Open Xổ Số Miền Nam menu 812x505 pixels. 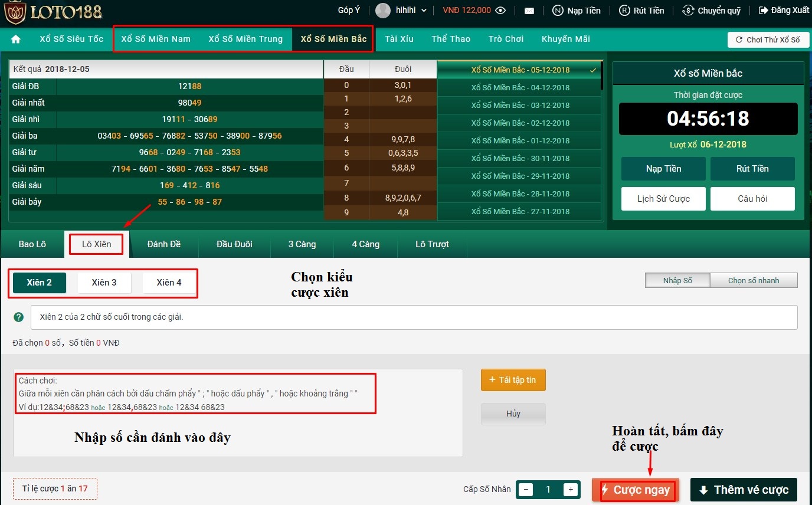point(156,40)
